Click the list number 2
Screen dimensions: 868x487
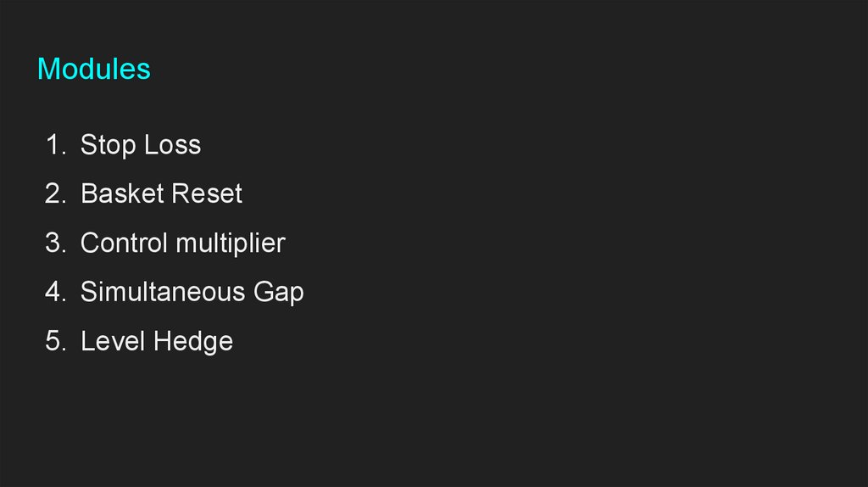click(x=54, y=194)
